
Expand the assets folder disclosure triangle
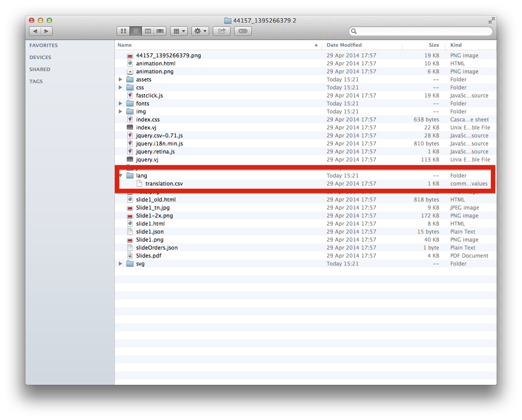coord(121,80)
